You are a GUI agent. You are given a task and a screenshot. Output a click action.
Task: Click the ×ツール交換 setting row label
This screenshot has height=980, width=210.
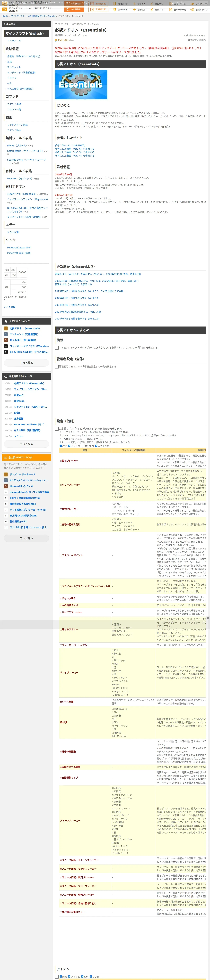click(67, 702)
